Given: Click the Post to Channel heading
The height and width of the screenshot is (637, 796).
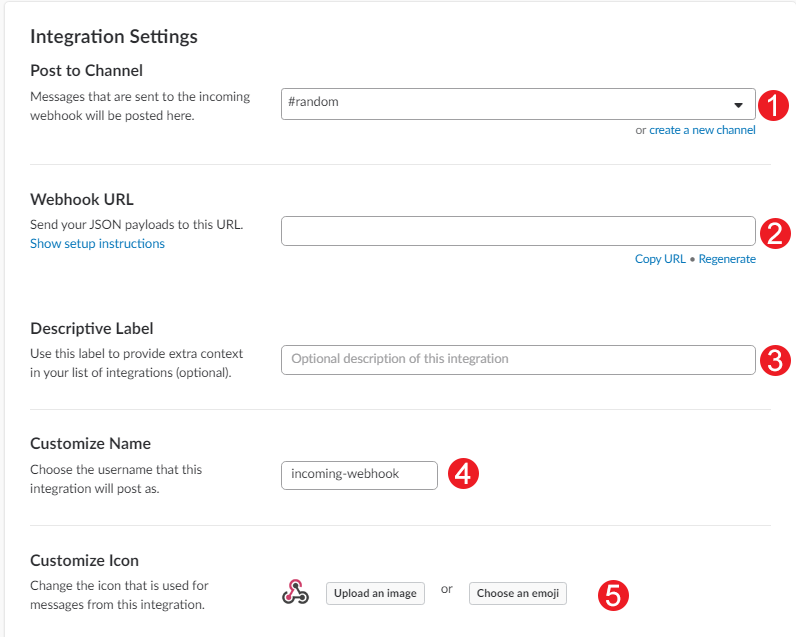Looking at the screenshot, I should tap(86, 71).
